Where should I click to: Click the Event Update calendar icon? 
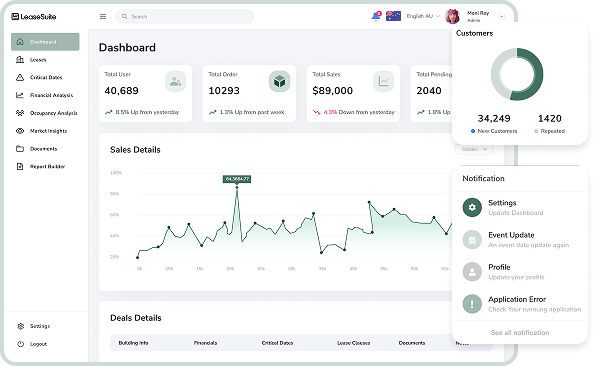click(472, 240)
